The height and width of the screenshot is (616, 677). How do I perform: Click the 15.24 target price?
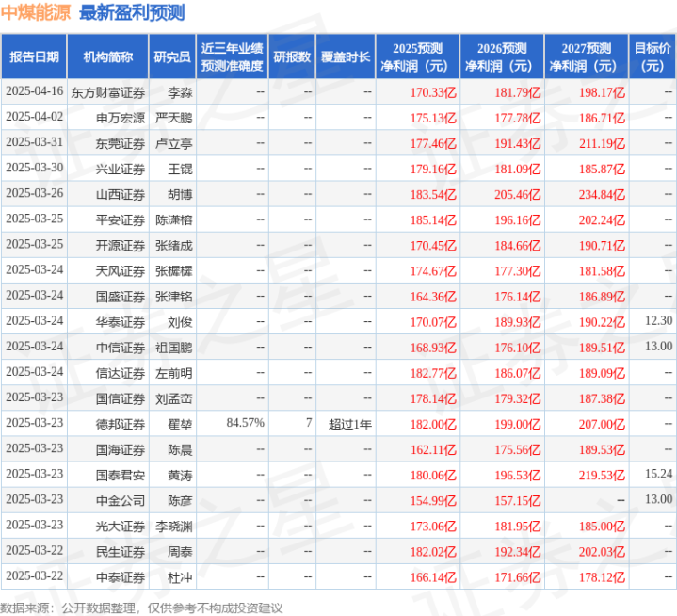(x=659, y=474)
